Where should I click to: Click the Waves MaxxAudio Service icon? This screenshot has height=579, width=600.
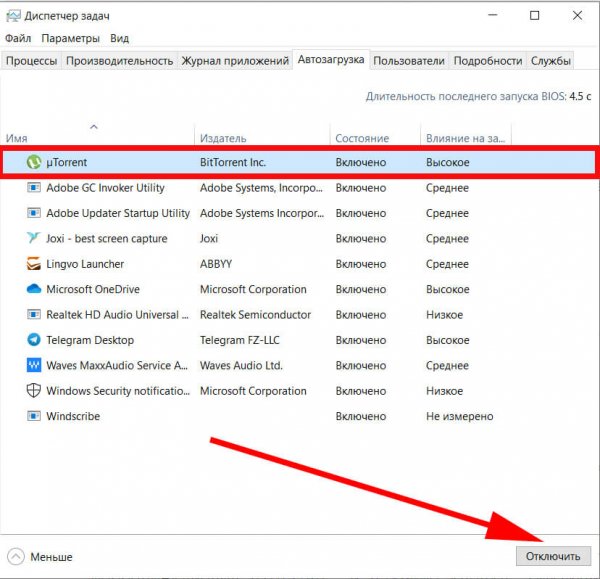click(34, 366)
